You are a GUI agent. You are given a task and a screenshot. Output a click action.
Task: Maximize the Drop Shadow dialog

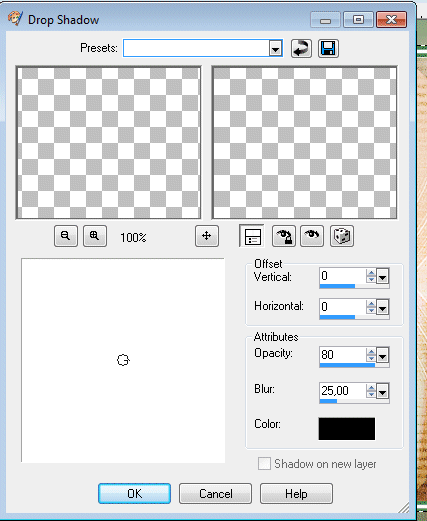coord(358,20)
